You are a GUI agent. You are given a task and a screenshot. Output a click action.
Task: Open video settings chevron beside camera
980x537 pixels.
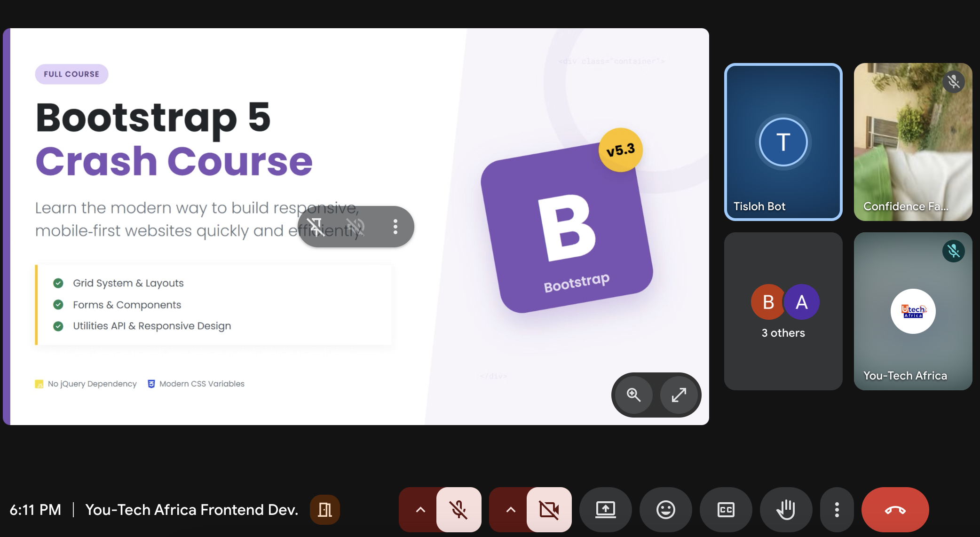coord(510,510)
